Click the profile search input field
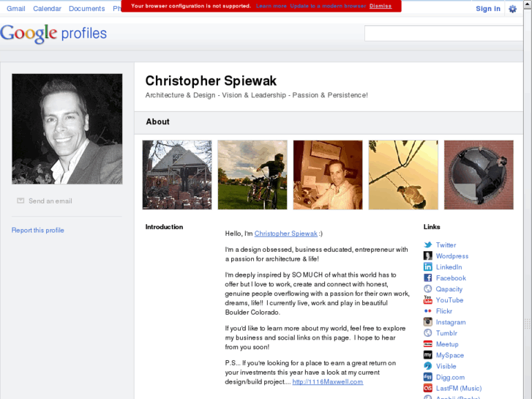532x399 pixels. click(x=443, y=33)
